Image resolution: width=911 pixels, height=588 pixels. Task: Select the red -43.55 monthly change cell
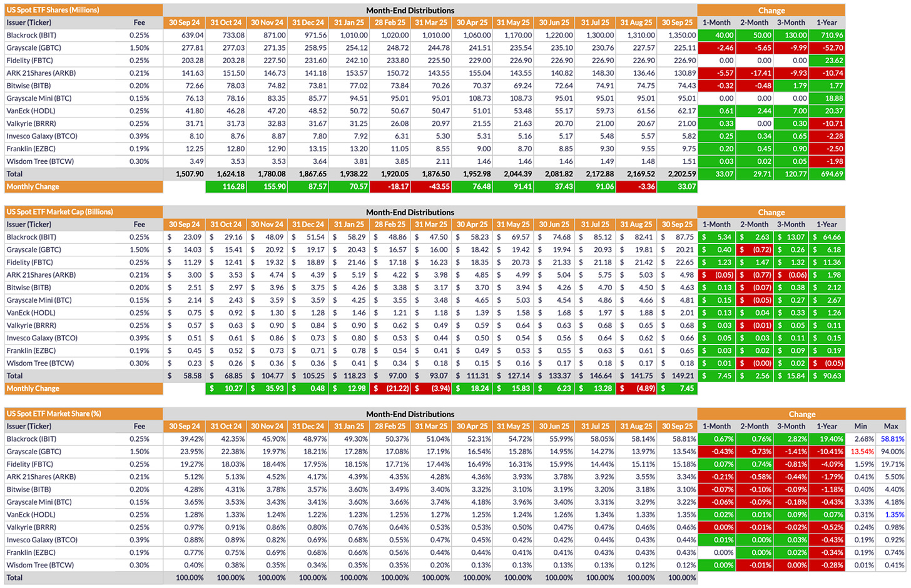click(430, 186)
